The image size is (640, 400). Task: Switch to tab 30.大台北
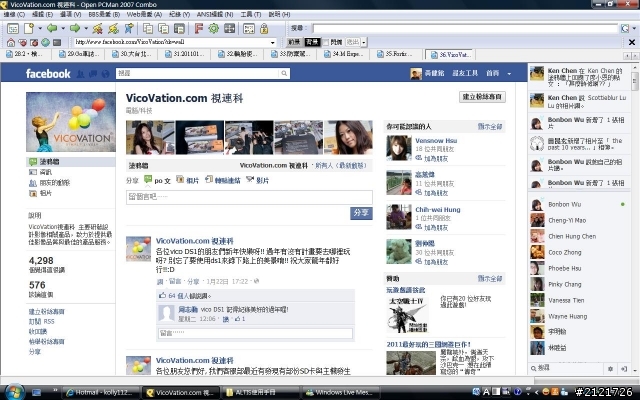click(131, 54)
